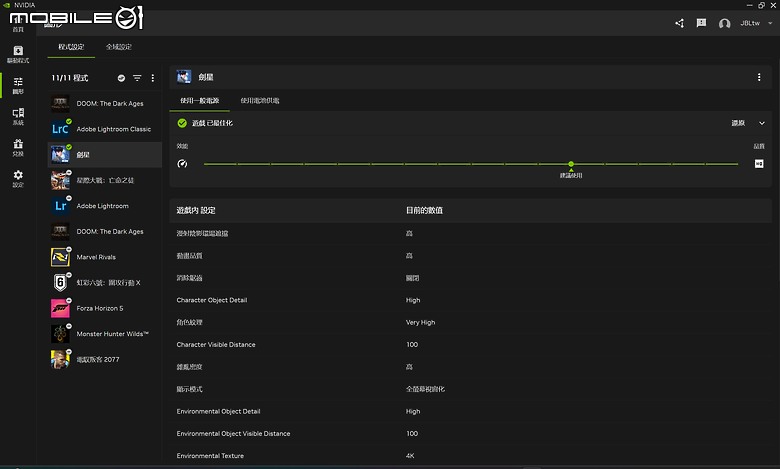780x469 pixels.
Task: Click the 顯示模式 setting row
Action: pyautogui.click(x=470, y=389)
